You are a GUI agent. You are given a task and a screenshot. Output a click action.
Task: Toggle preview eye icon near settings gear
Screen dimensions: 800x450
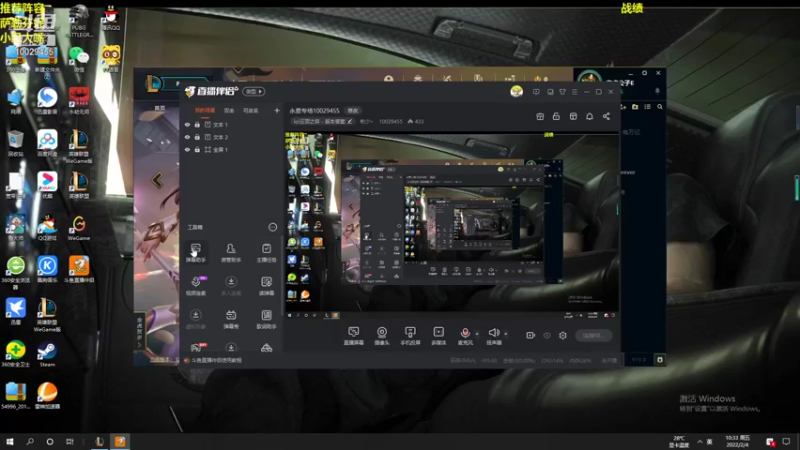click(x=547, y=335)
